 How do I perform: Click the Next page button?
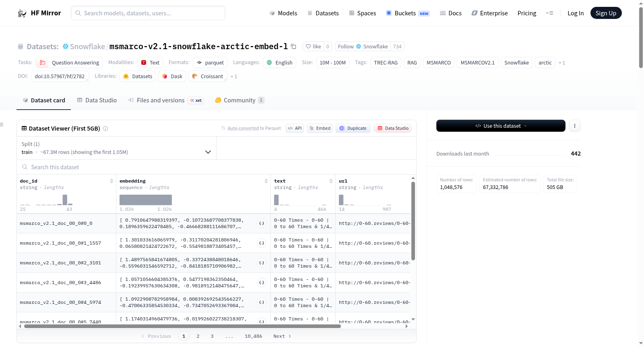tap(282, 336)
